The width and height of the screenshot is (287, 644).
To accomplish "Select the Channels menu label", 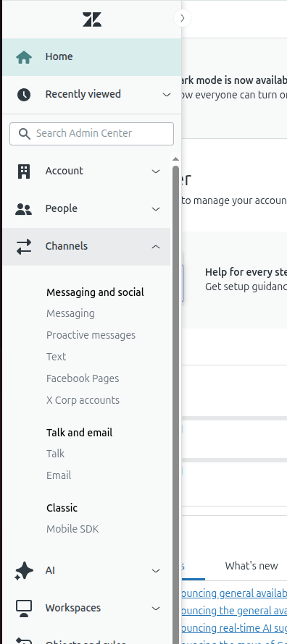I will [x=67, y=246].
